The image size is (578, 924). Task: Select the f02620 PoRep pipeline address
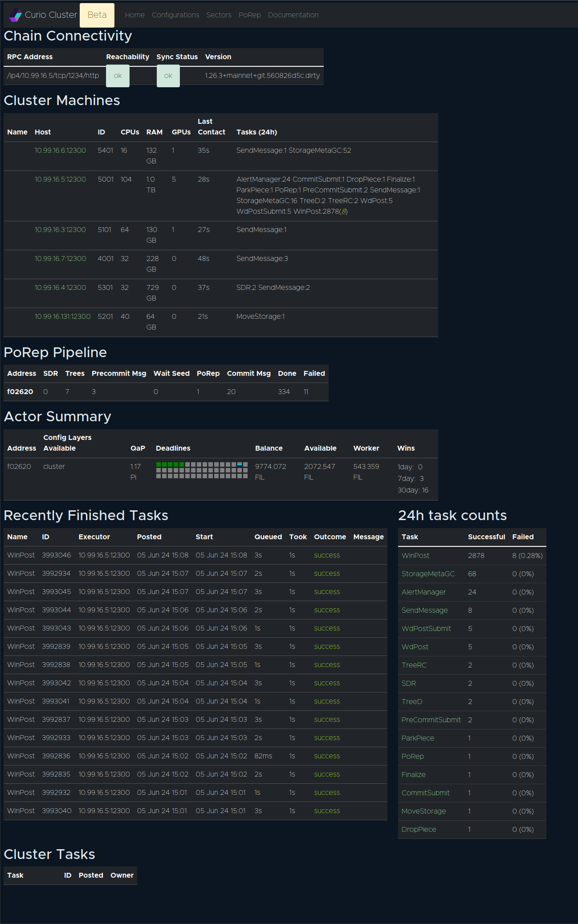[20, 392]
